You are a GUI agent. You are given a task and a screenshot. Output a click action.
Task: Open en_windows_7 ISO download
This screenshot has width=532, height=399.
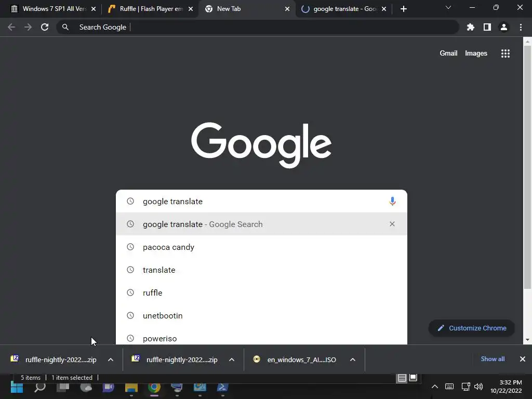(295, 360)
